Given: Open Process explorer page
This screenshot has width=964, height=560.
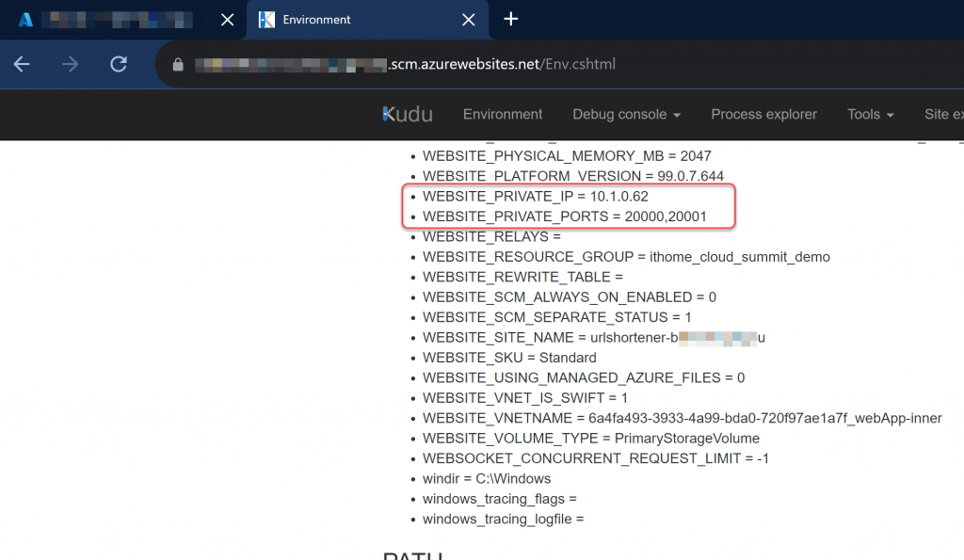Looking at the screenshot, I should (x=763, y=114).
